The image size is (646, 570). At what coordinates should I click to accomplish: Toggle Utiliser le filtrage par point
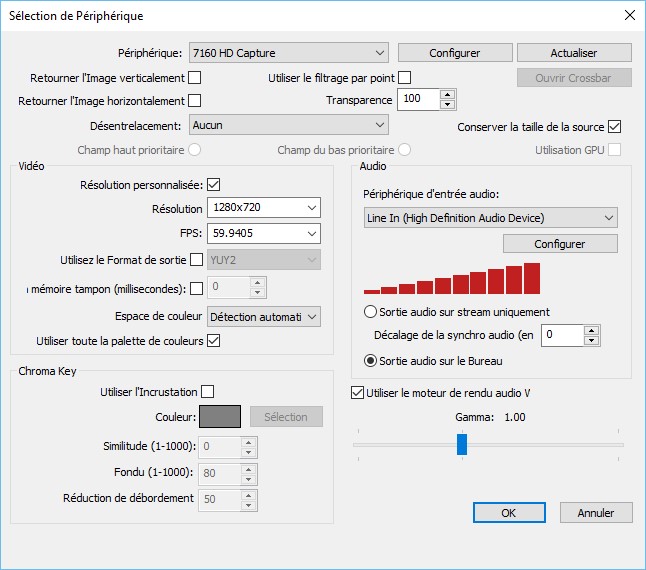[405, 77]
